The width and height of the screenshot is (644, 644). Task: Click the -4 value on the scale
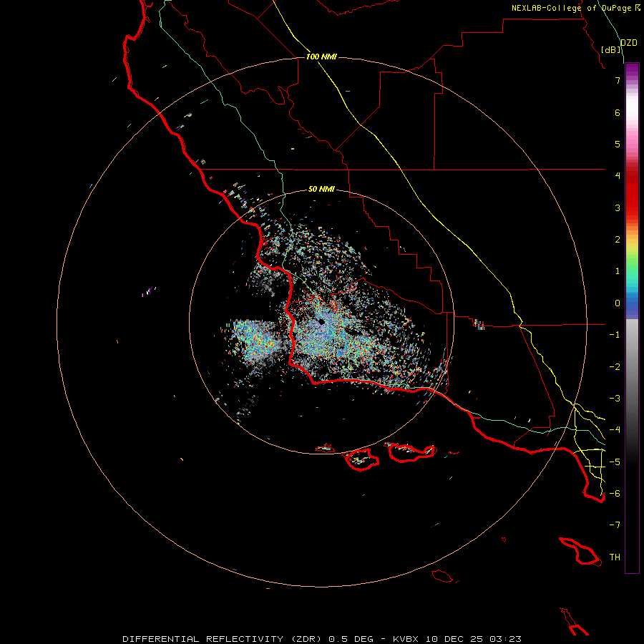click(x=615, y=430)
